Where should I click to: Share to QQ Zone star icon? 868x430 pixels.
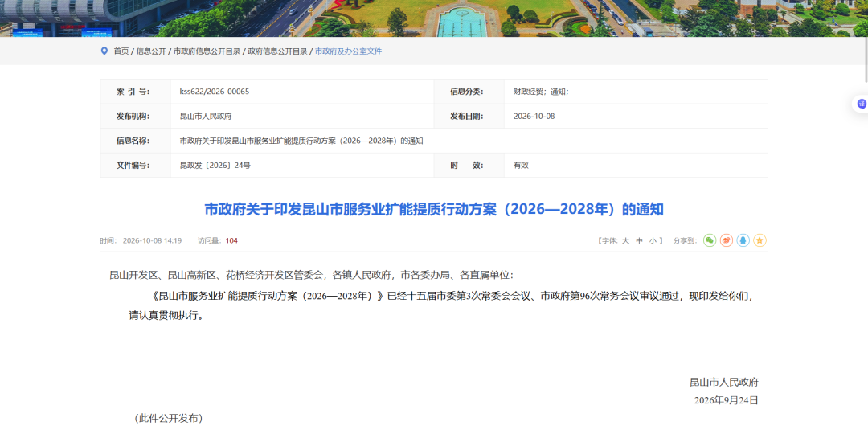tap(760, 240)
